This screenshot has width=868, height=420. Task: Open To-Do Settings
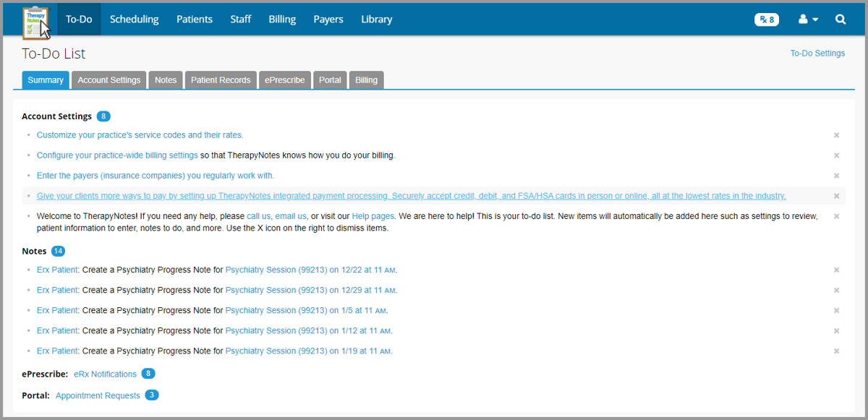pyautogui.click(x=817, y=53)
